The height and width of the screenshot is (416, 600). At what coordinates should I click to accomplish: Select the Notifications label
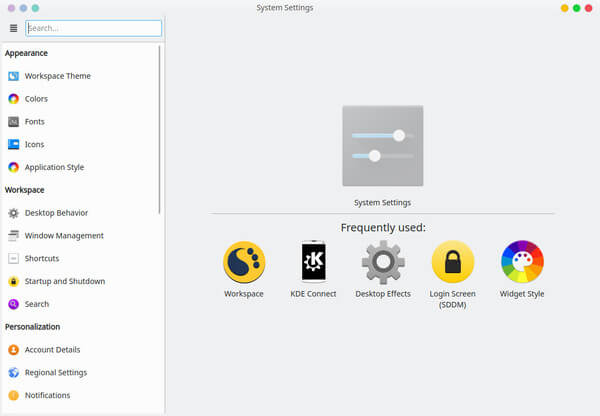pyautogui.click(x=47, y=395)
